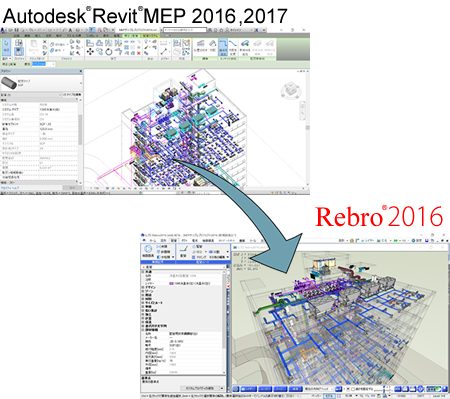
Task: Expand the first collapsed group under Rebro properties
Action: [x=143, y=287]
